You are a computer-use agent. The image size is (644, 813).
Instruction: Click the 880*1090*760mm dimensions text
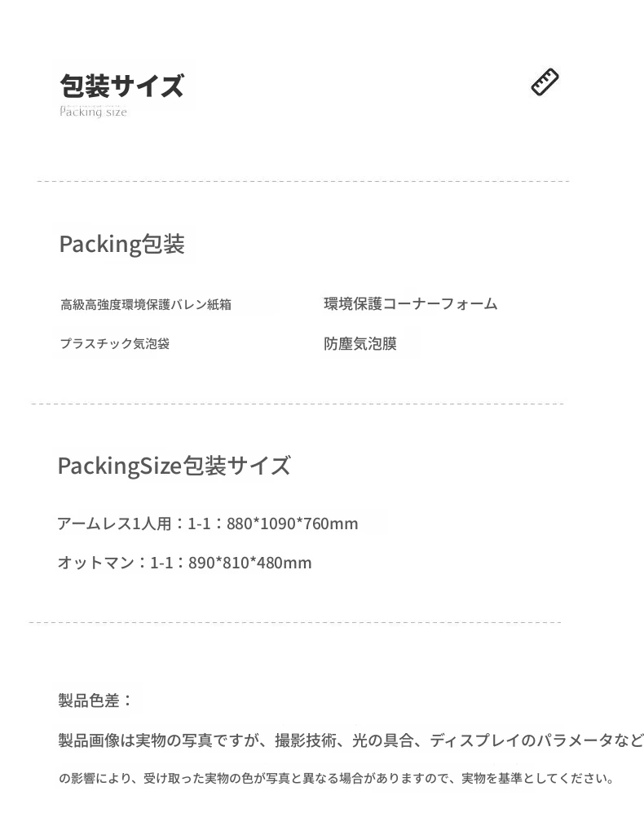293,524
